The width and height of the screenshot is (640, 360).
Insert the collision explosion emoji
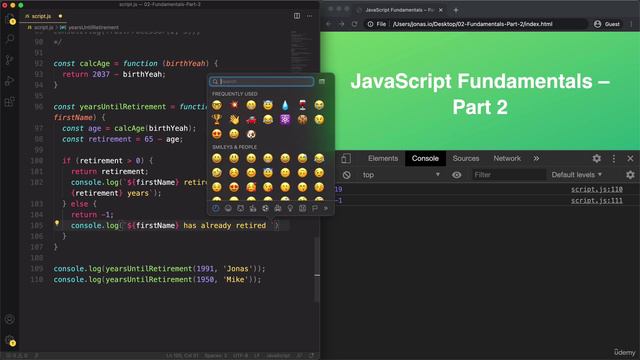(234, 105)
